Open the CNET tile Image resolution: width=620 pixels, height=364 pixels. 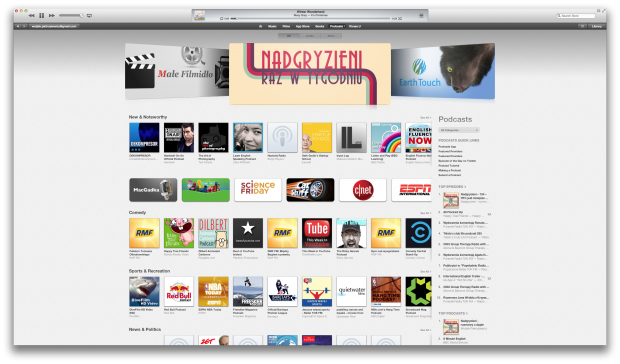tap(363, 190)
